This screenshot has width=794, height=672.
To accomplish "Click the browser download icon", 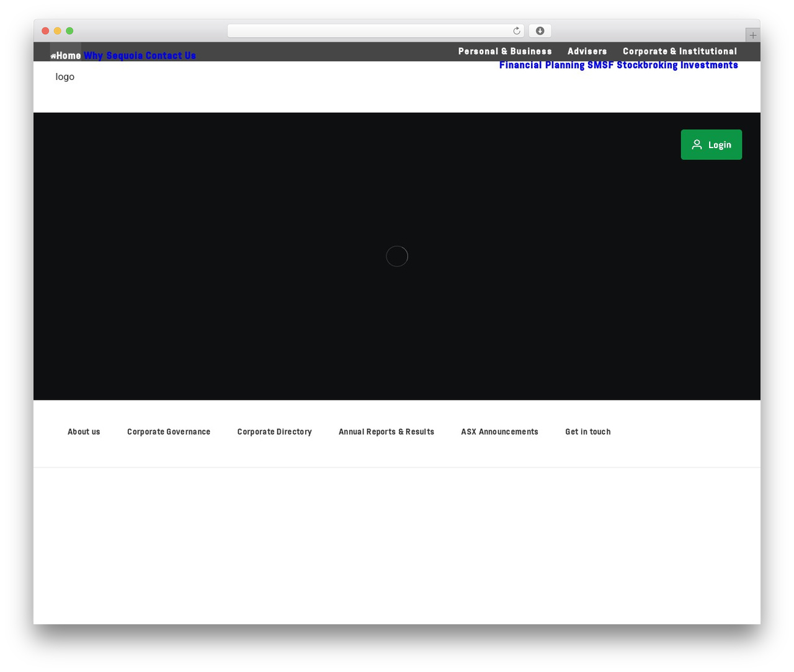I will click(x=540, y=31).
